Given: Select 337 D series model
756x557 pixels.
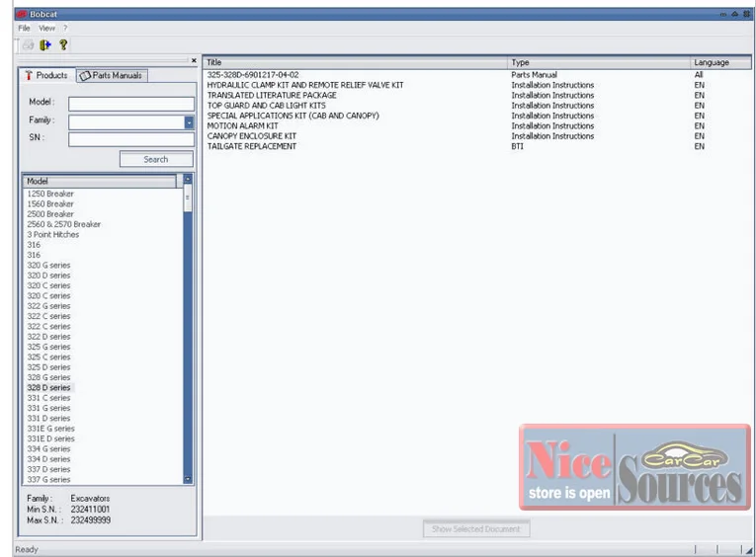Looking at the screenshot, I should pyautogui.click(x=48, y=469).
